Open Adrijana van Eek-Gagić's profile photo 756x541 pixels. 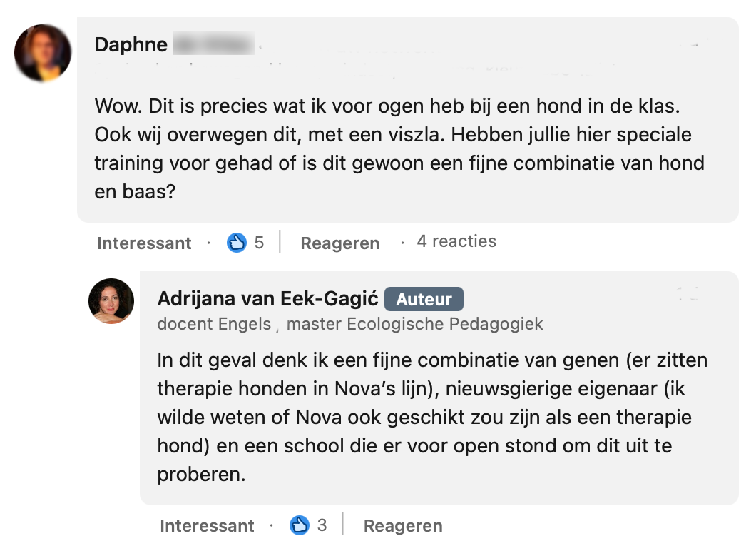(111, 300)
